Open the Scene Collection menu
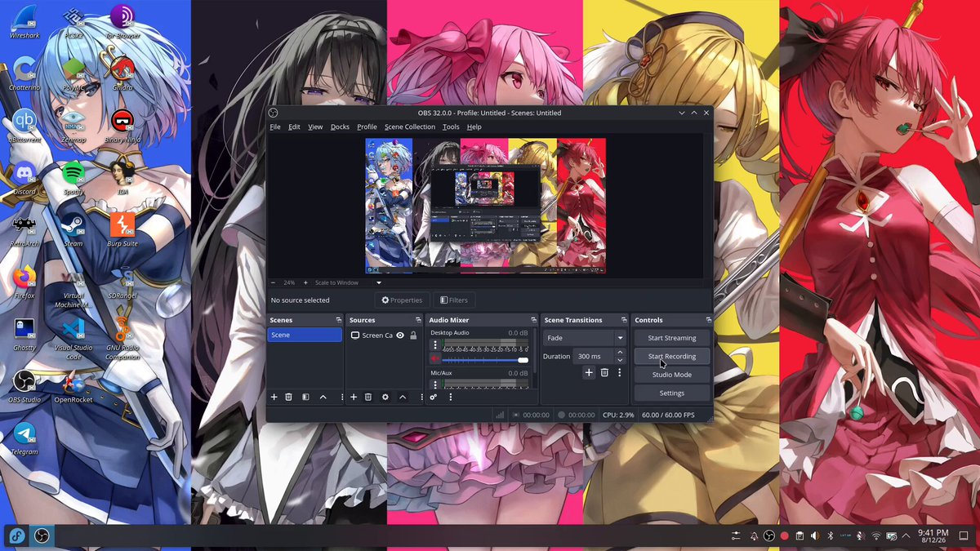 click(410, 127)
